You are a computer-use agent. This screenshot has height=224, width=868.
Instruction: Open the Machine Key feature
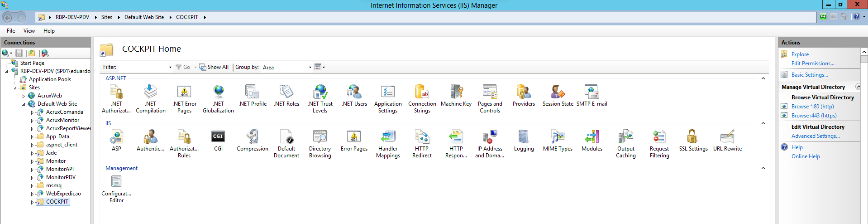click(456, 93)
